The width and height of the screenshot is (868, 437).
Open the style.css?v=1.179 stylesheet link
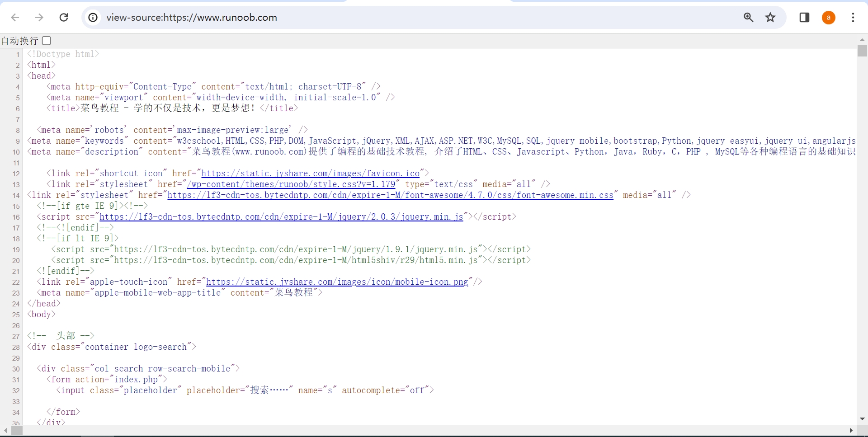[x=291, y=184]
